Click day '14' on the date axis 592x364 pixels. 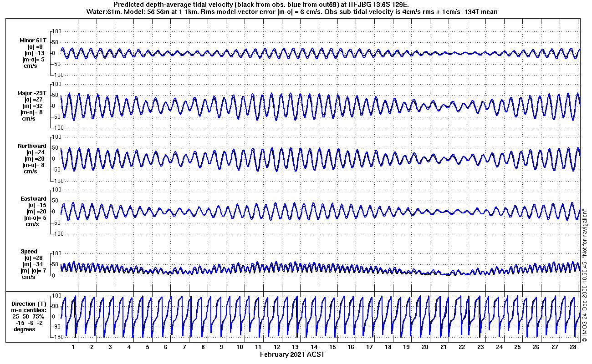314,347
